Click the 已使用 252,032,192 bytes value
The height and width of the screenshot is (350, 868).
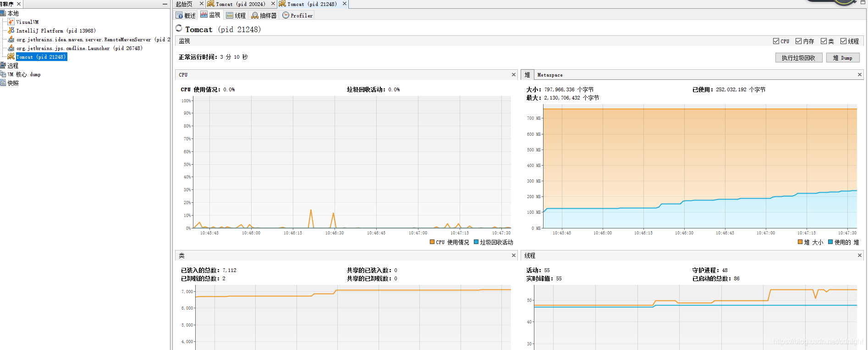pyautogui.click(x=741, y=89)
